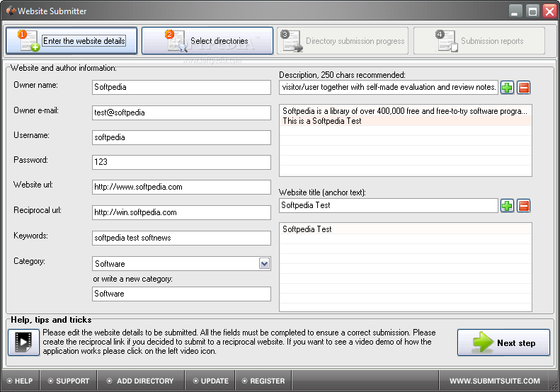Focus the Keywords input field
This screenshot has height=392, width=560.
(x=181, y=238)
